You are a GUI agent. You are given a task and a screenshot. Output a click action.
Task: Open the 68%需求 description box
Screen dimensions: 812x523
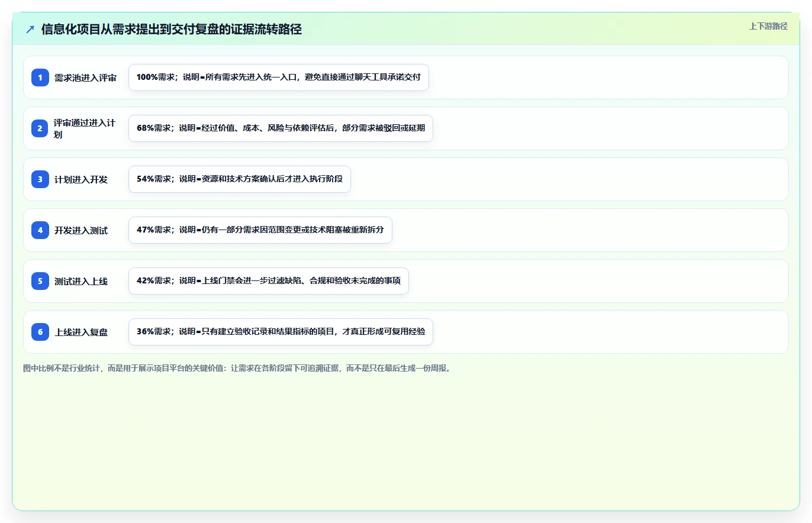coord(281,128)
